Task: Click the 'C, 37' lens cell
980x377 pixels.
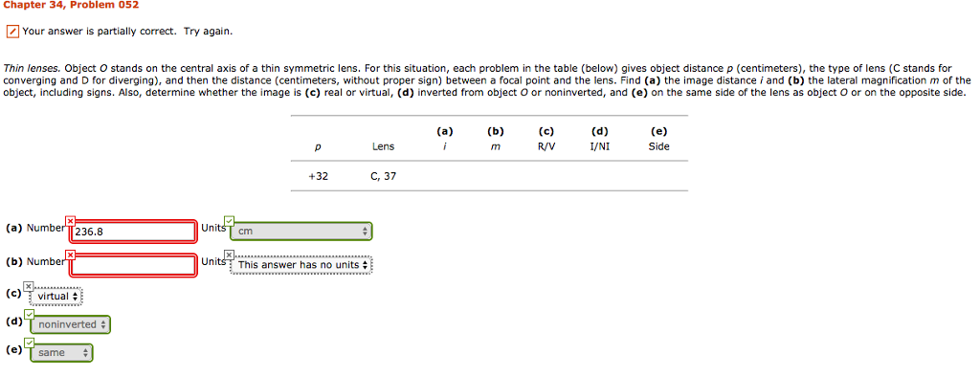Action: click(x=384, y=176)
